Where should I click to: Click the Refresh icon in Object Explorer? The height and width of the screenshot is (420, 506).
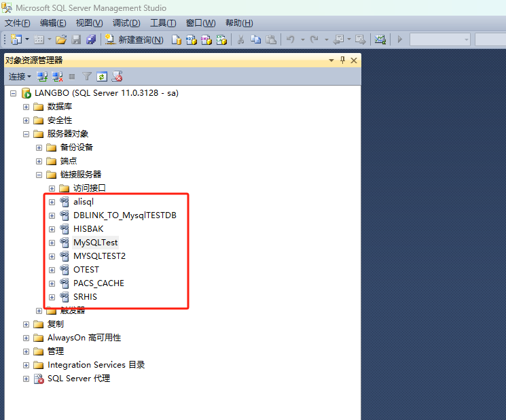(102, 77)
